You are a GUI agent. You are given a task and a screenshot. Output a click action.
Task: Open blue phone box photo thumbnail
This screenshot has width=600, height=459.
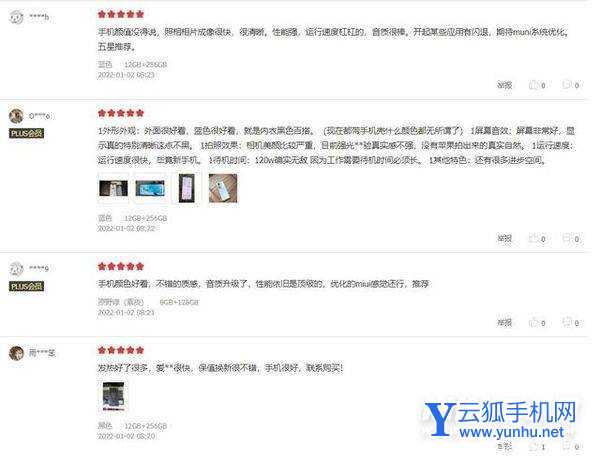[x=150, y=188]
